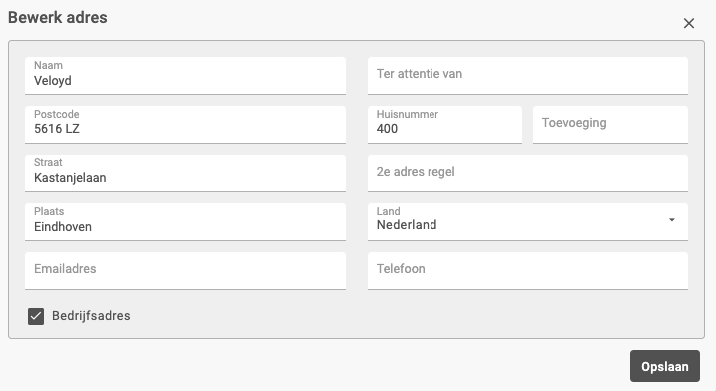Click the Postcode label text
Screen dimensions: 716x391
tap(57, 114)
